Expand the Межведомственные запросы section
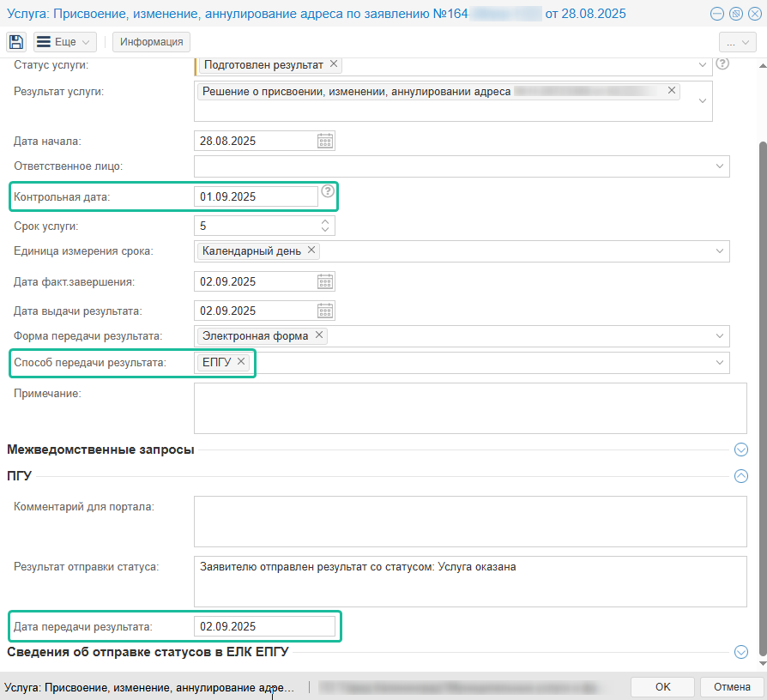The height and width of the screenshot is (700, 767). click(741, 450)
